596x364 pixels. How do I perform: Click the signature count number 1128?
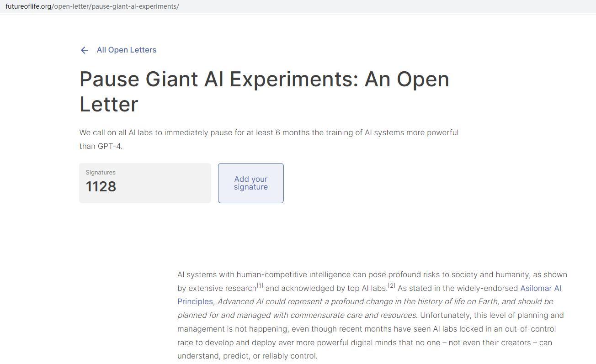click(x=101, y=186)
